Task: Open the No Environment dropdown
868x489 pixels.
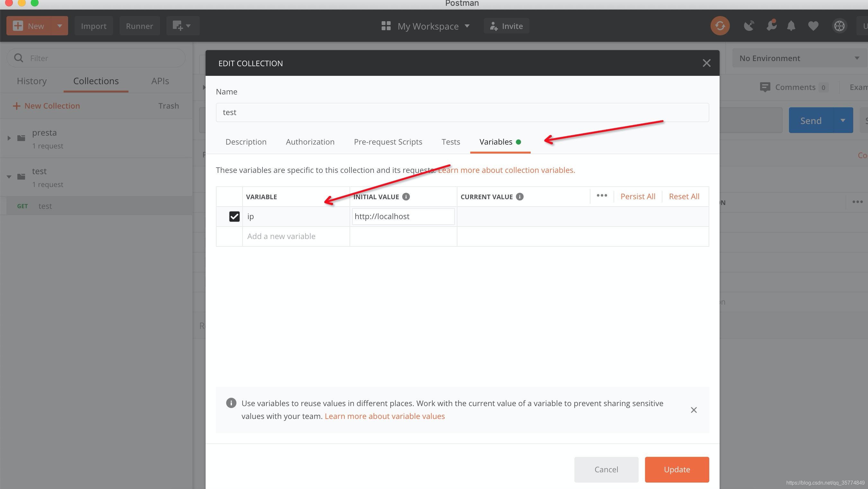Action: pos(798,58)
